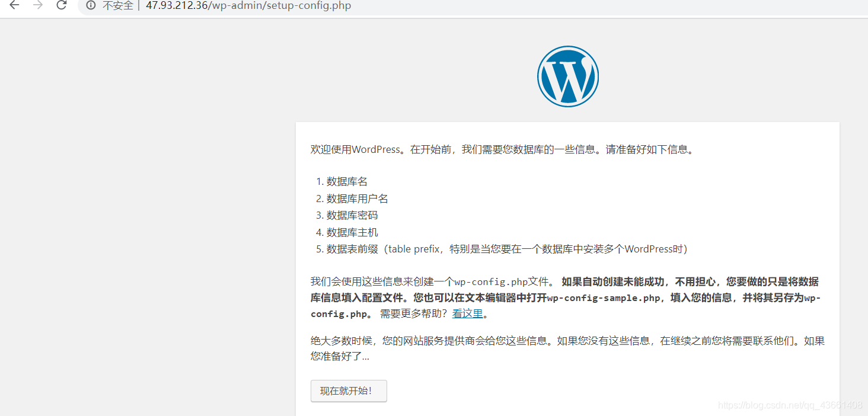Click the address bar URL text
Viewport: 868px width, 416px height.
[248, 6]
